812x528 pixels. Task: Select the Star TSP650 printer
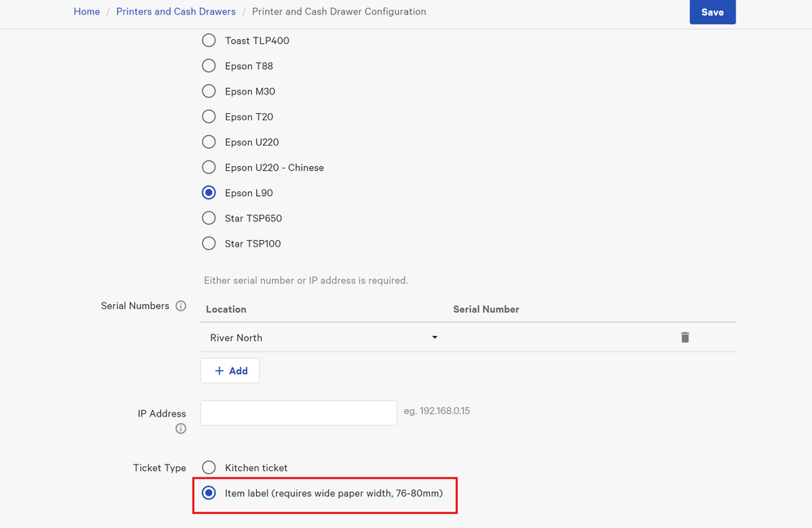click(209, 218)
